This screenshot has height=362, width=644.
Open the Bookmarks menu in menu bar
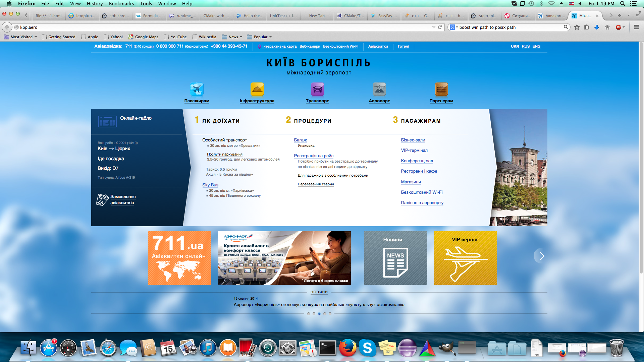[121, 4]
